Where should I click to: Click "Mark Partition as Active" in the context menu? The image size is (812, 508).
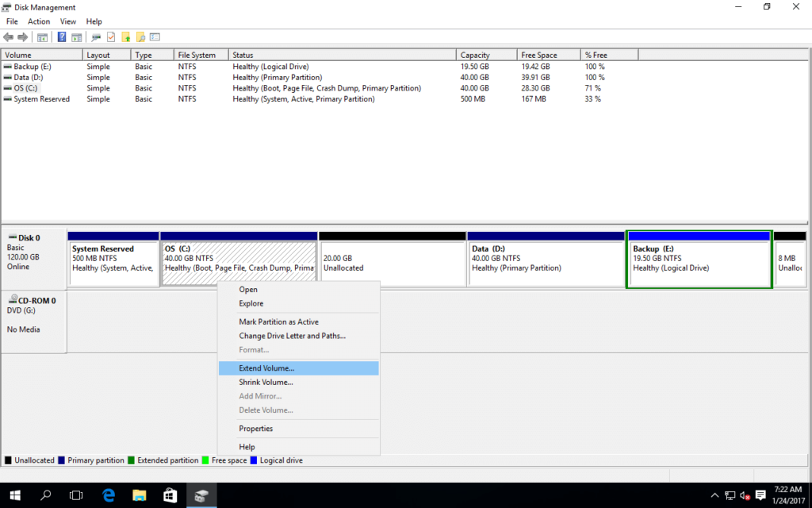(279, 321)
